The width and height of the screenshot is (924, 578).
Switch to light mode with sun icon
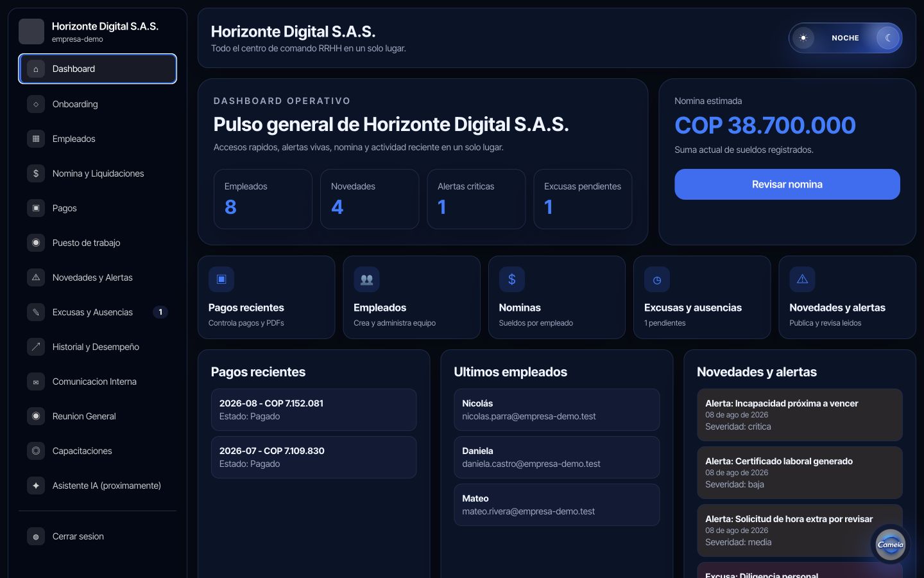click(803, 38)
